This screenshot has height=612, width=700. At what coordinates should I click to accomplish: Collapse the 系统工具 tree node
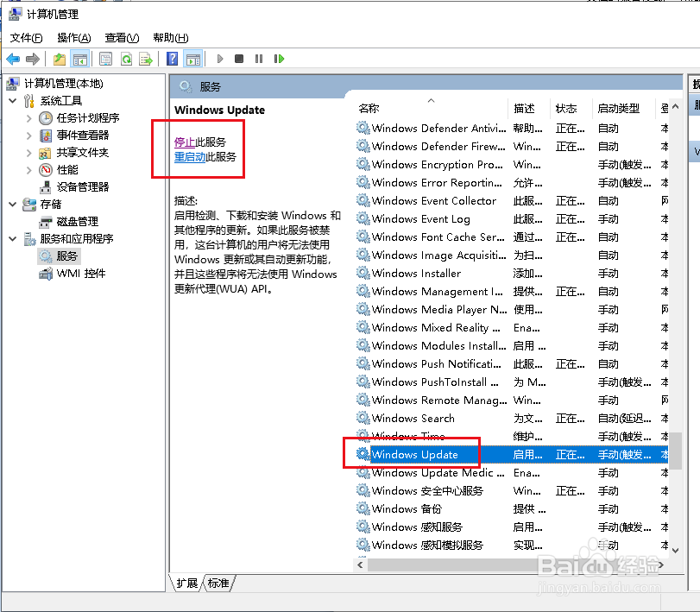pyautogui.click(x=13, y=101)
